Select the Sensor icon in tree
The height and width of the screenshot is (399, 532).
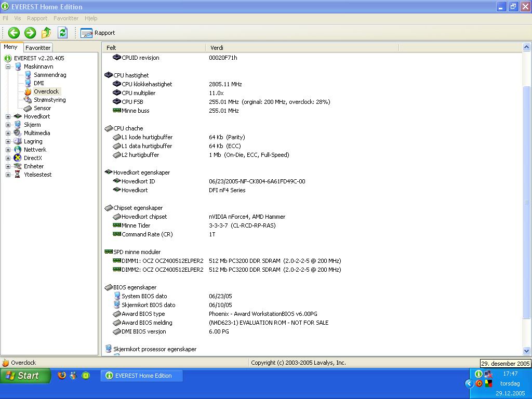[x=28, y=108]
